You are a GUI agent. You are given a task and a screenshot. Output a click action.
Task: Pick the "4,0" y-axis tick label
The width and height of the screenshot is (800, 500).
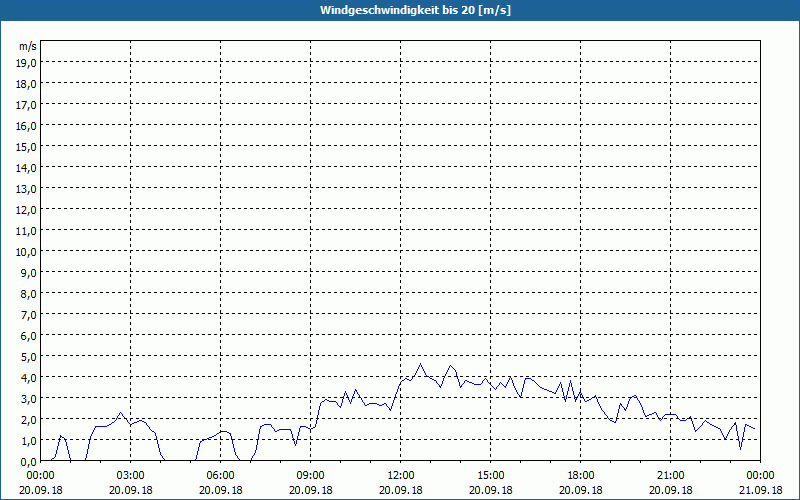click(29, 378)
